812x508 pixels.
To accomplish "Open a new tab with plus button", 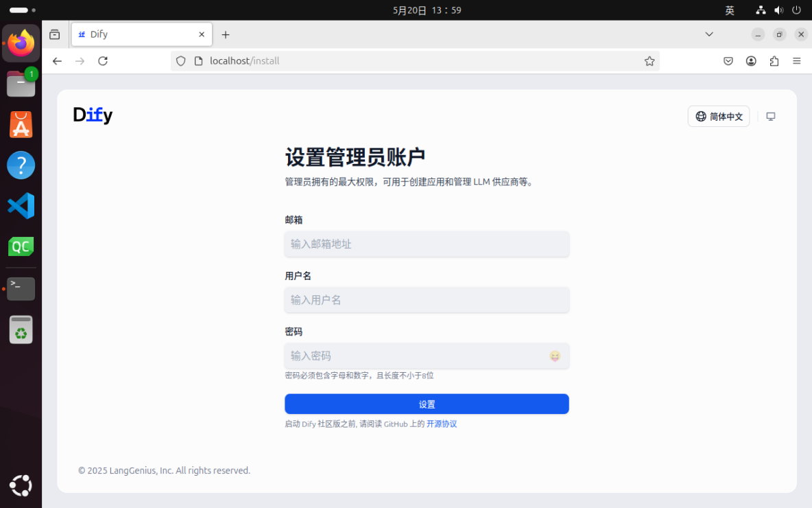I will click(225, 35).
